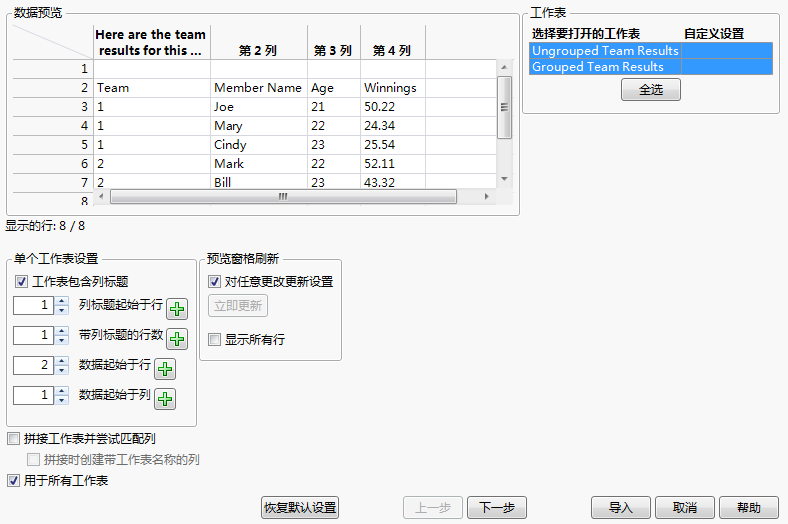The width and height of the screenshot is (788, 524).
Task: Click 选择要打开的工作表 column header
Action: tap(585, 34)
